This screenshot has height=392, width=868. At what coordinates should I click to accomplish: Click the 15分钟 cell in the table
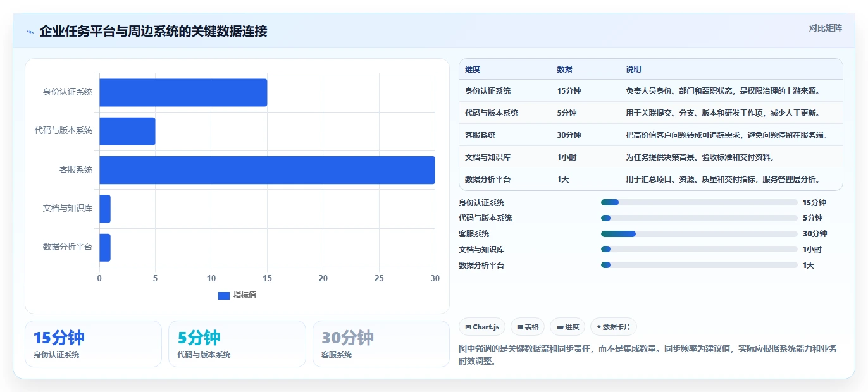569,91
